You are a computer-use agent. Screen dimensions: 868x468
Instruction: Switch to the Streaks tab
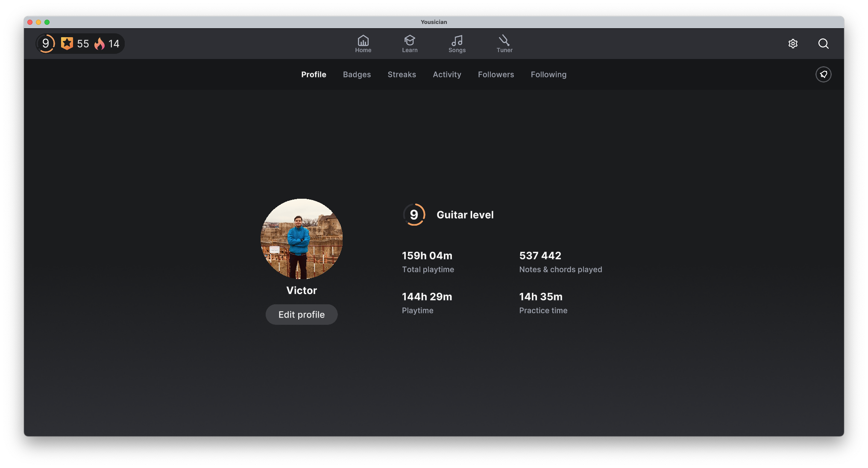pyautogui.click(x=402, y=74)
